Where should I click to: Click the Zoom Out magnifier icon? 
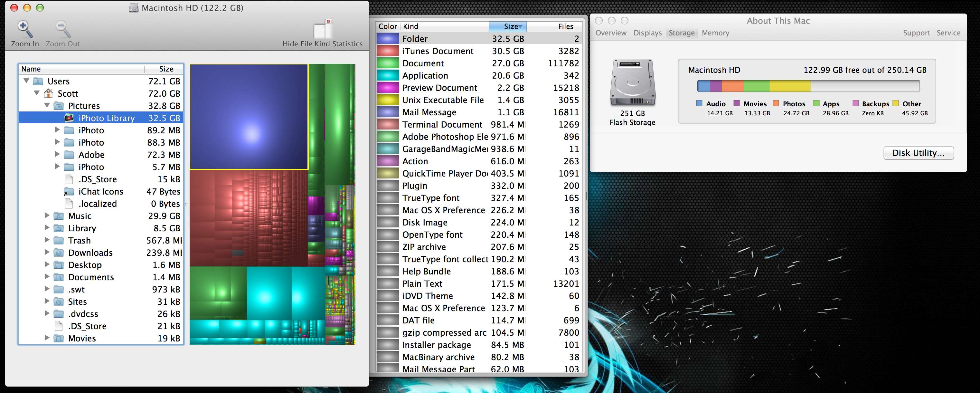point(63,29)
